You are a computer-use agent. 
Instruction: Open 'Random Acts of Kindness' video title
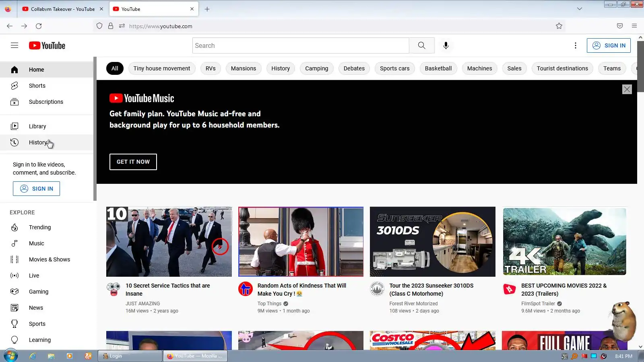[302, 290]
